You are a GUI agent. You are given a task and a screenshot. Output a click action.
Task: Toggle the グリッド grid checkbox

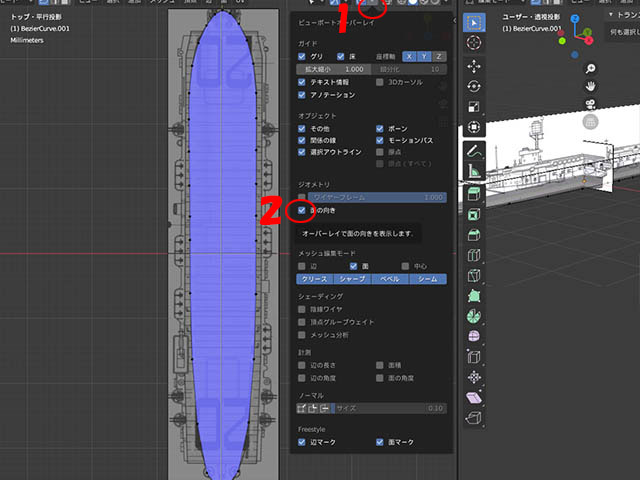tap(302, 56)
